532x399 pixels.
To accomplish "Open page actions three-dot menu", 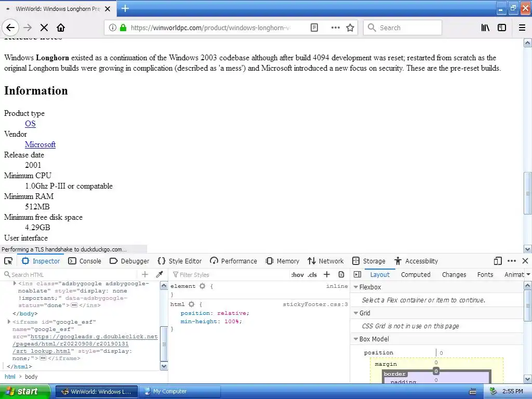I will (335, 28).
